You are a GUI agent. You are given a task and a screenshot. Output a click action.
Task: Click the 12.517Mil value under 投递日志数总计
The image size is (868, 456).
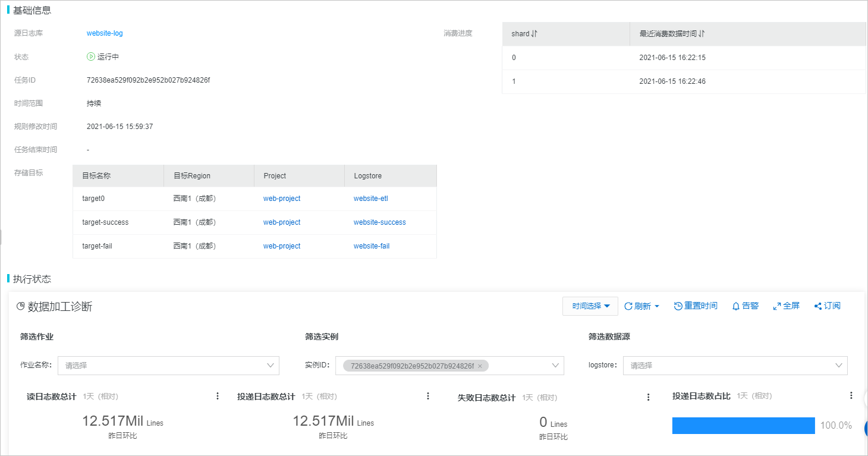tap(323, 422)
